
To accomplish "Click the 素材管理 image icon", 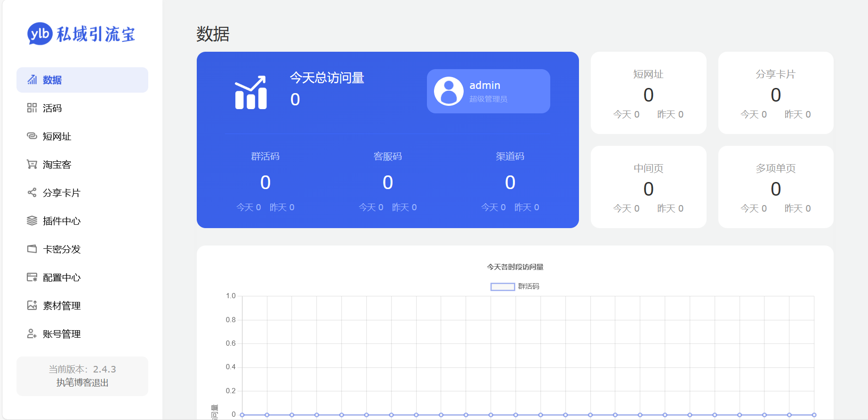I will click(32, 306).
